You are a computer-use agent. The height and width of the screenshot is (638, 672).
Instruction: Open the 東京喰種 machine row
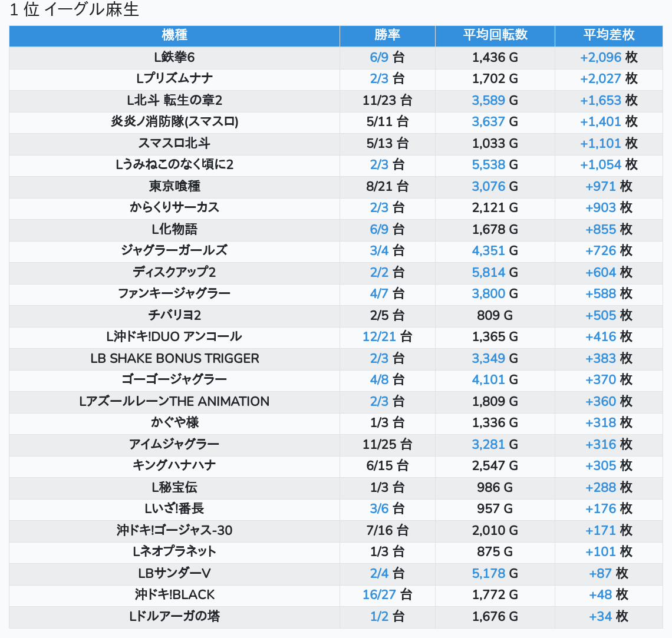pos(174,186)
